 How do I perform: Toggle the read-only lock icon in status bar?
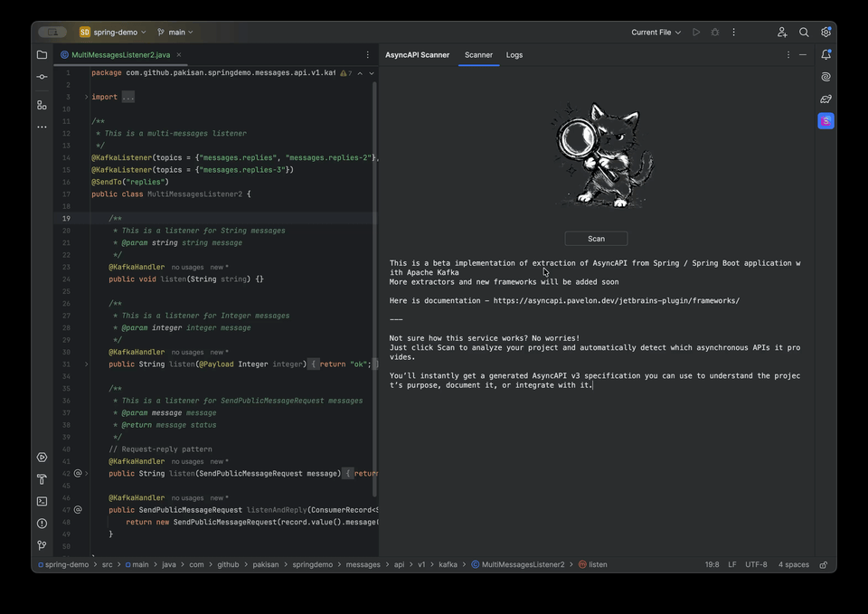click(823, 564)
